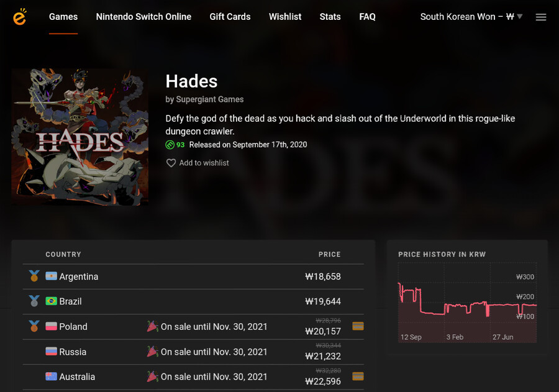The height and width of the screenshot is (392, 559).
Task: Click the credit card icon in Australia row
Action: (358, 376)
